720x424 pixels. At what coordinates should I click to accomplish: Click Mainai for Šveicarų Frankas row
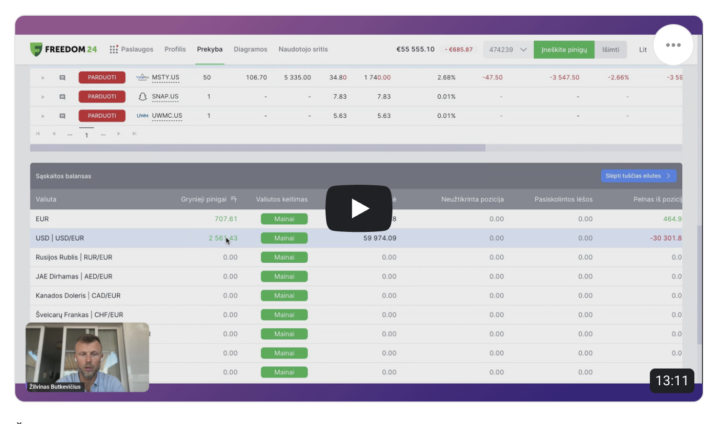[x=284, y=315]
